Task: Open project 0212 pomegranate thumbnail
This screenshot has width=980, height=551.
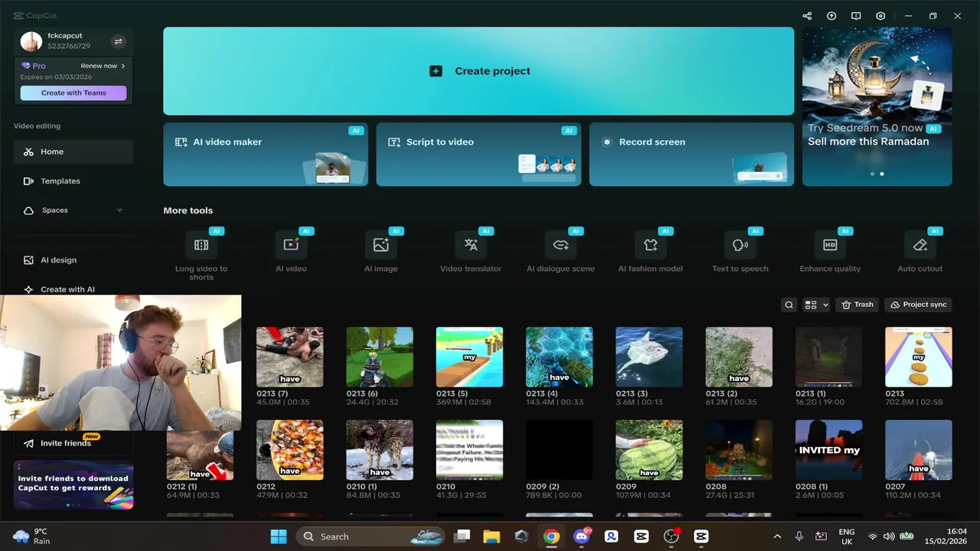Action: point(289,449)
